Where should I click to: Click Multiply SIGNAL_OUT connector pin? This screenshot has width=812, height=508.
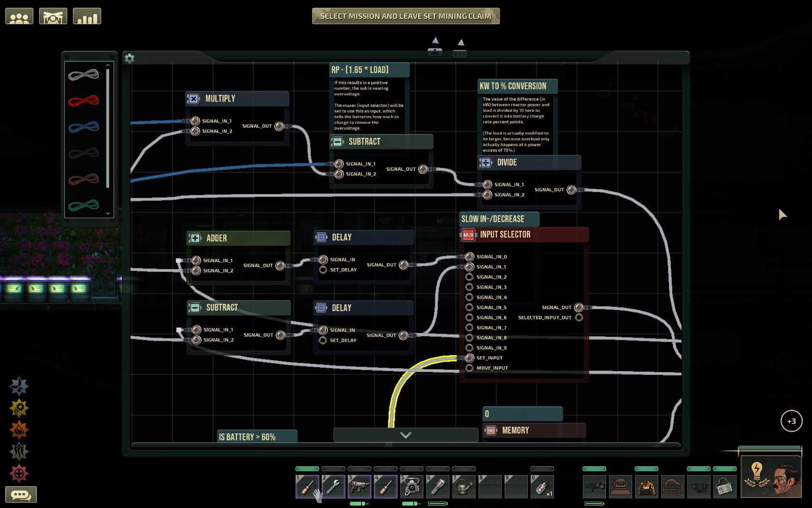(279, 126)
